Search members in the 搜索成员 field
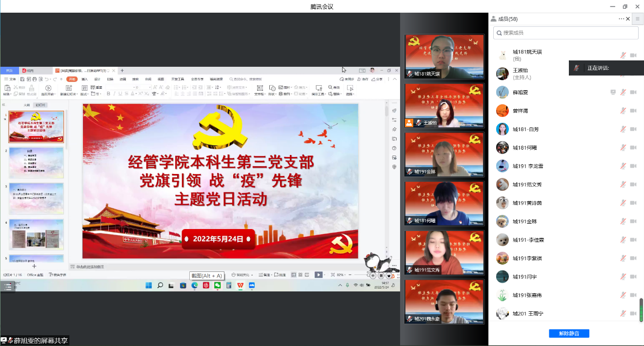Viewport: 644px width, 346px height. pos(566,33)
